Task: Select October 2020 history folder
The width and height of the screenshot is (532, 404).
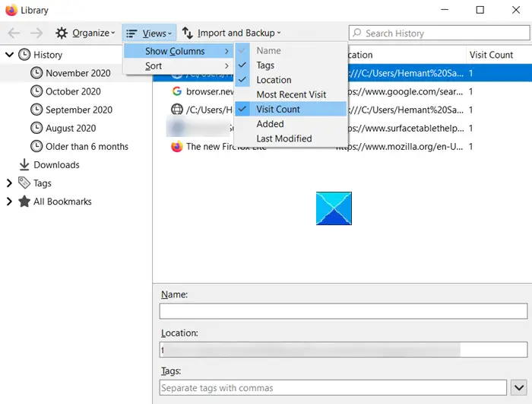Action: [73, 91]
